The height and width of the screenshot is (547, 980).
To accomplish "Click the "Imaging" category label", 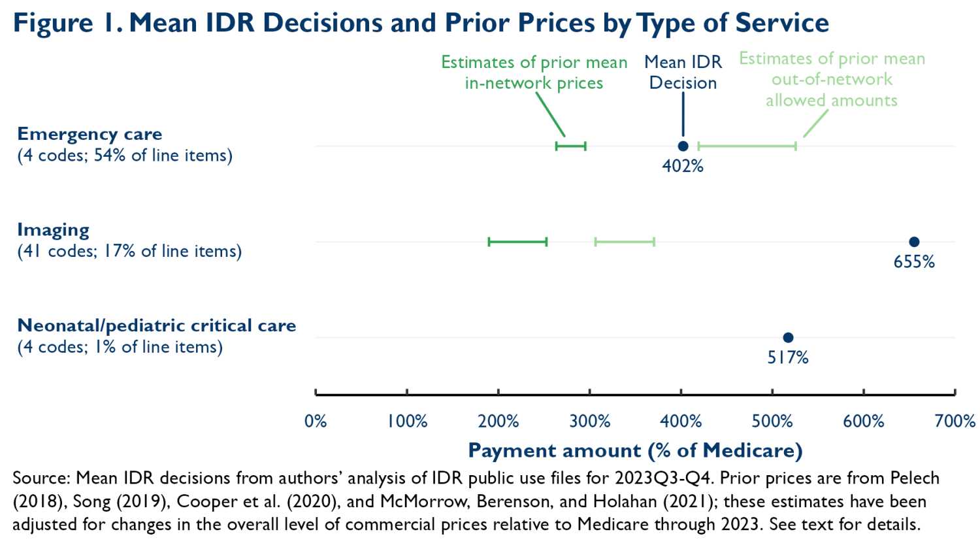I will [54, 230].
